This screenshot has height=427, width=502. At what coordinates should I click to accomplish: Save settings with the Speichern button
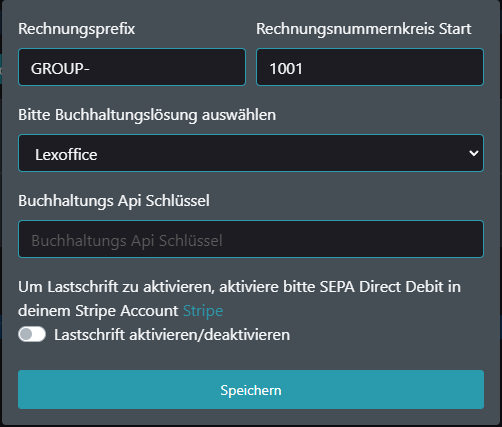click(251, 389)
